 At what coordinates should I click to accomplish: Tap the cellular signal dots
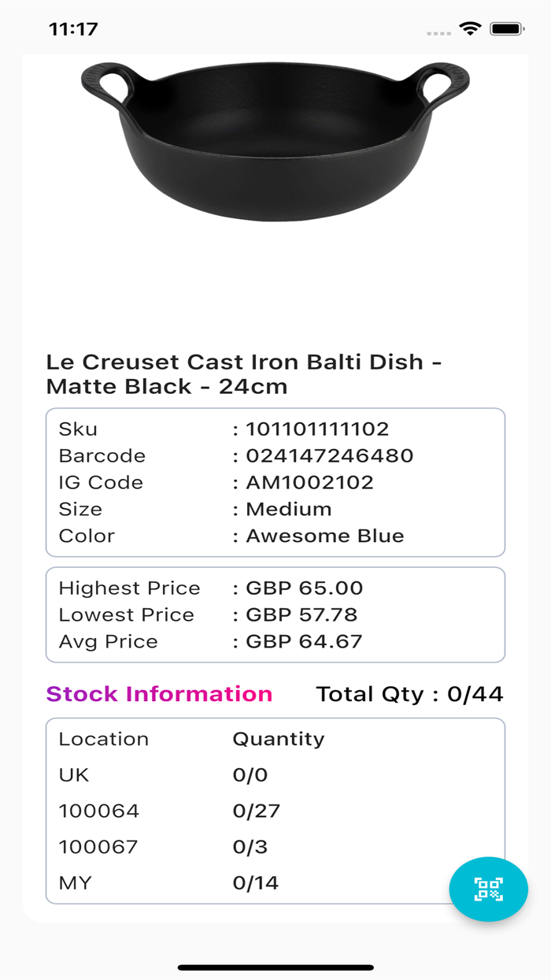[x=438, y=33]
